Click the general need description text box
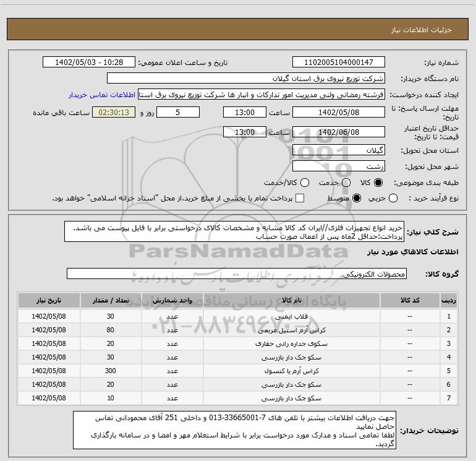Screen dimensions: 476x461 (x=234, y=232)
